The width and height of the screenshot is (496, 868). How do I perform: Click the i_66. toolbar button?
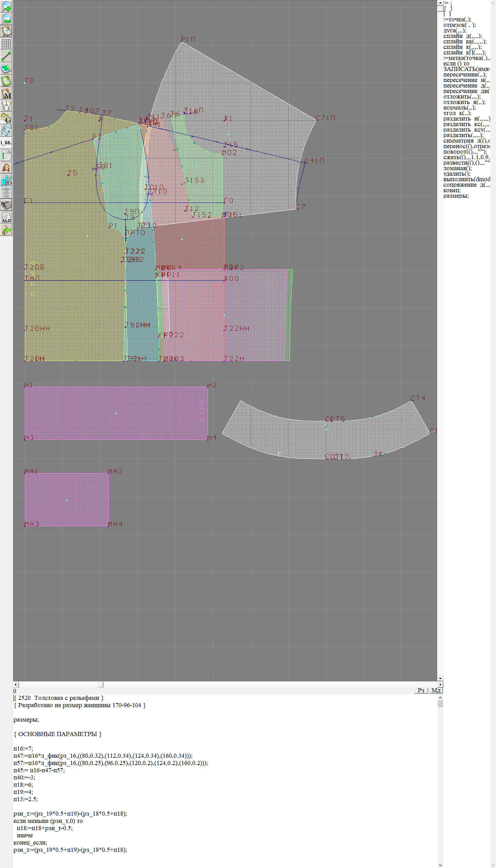coord(6,143)
